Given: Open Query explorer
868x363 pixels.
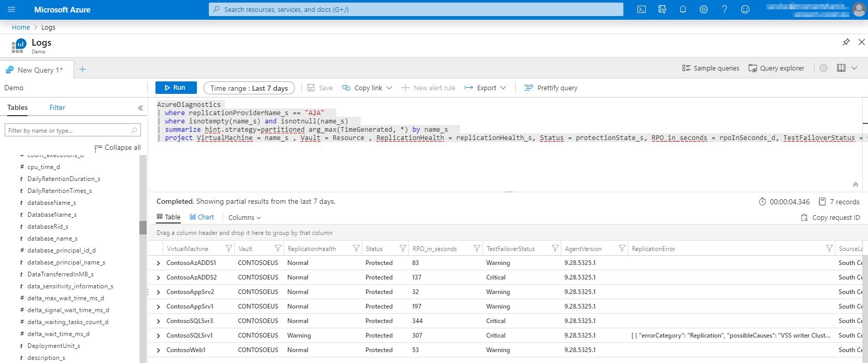Looking at the screenshot, I should 776,68.
